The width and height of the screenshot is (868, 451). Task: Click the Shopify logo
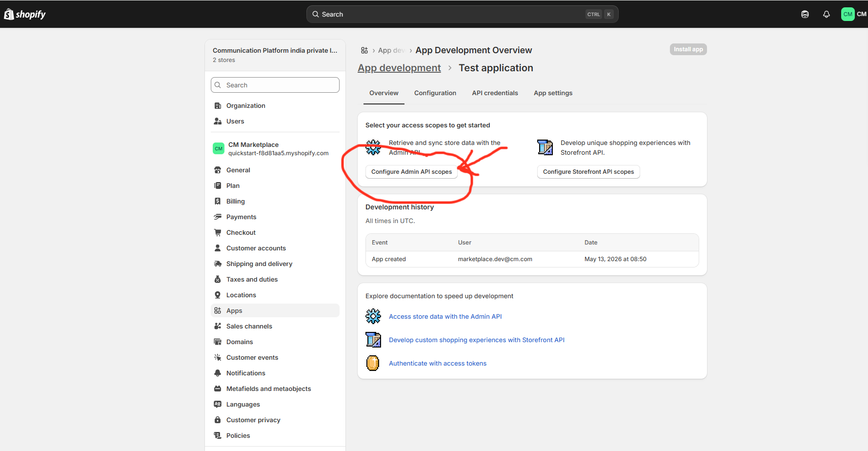[x=25, y=14]
